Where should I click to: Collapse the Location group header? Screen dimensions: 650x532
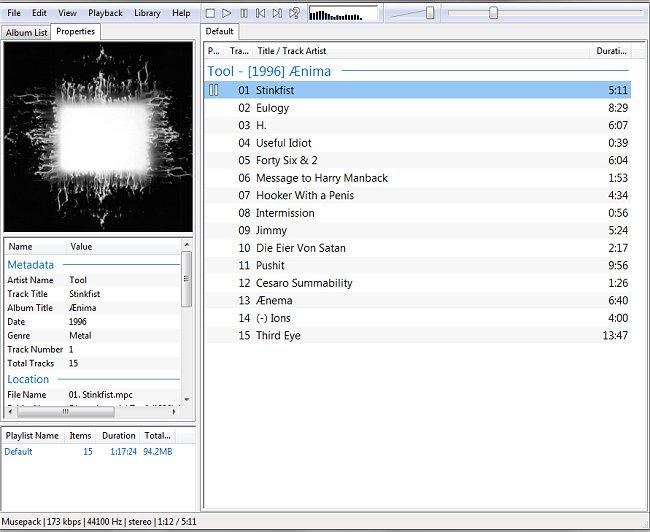click(x=28, y=379)
